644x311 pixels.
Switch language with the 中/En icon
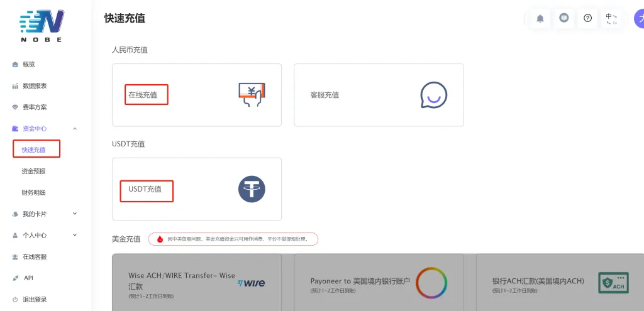[x=611, y=18]
